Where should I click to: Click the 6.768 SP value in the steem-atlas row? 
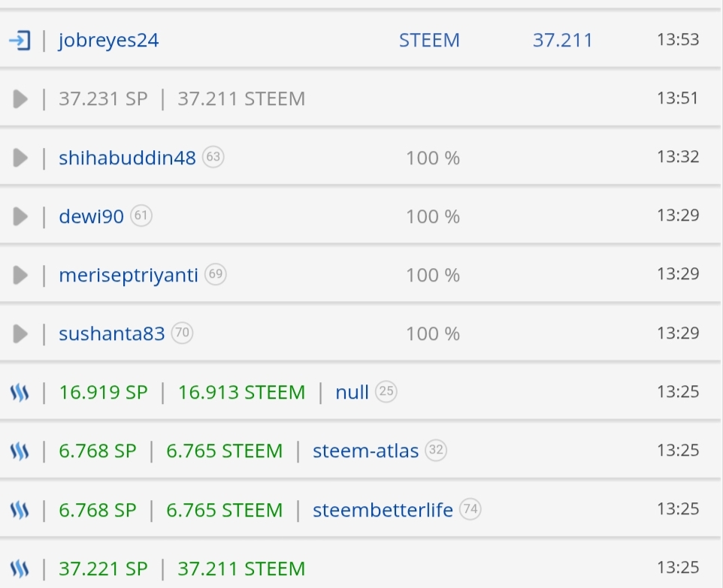point(98,451)
